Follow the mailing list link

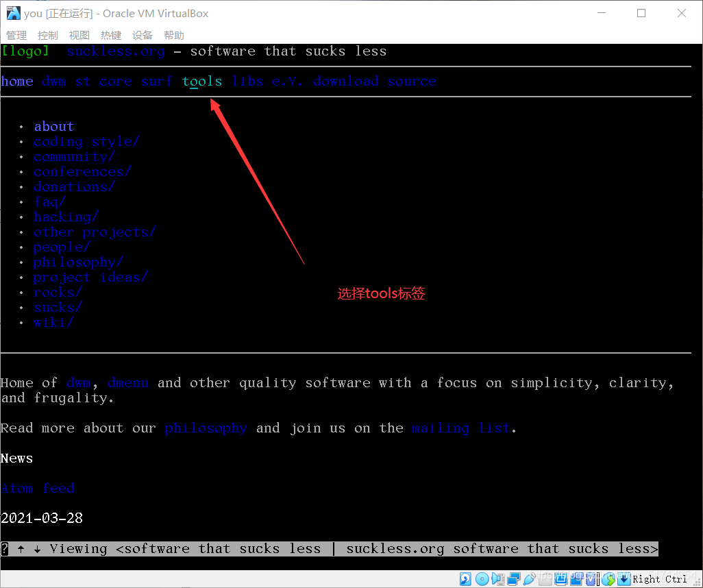point(461,428)
